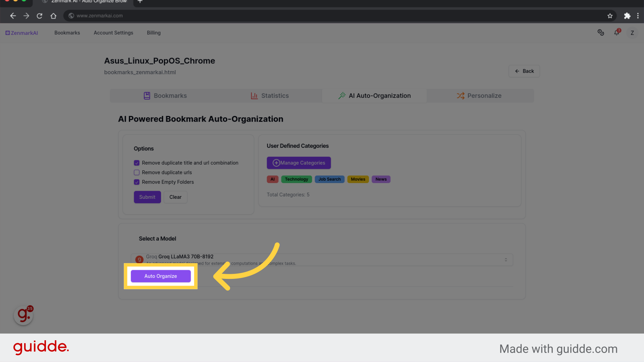Image resolution: width=644 pixels, height=362 pixels.
Task: Reload the page with the refresh icon
Action: [40, 16]
